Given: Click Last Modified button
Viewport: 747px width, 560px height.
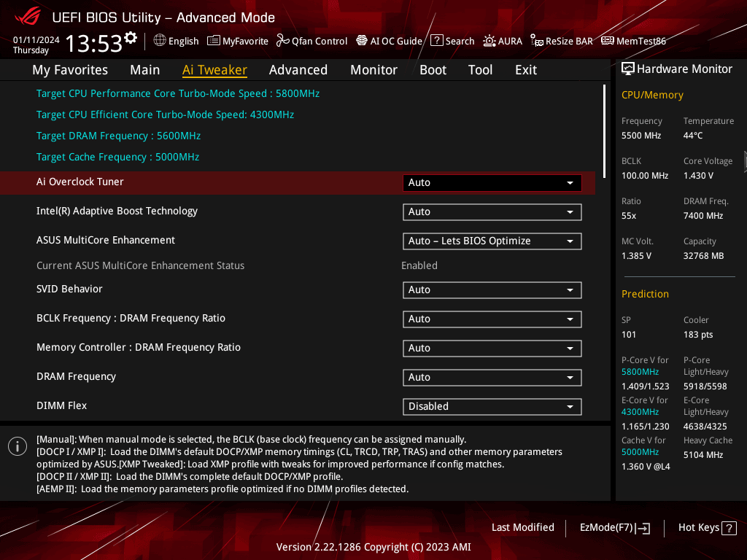Looking at the screenshot, I should tap(523, 527).
